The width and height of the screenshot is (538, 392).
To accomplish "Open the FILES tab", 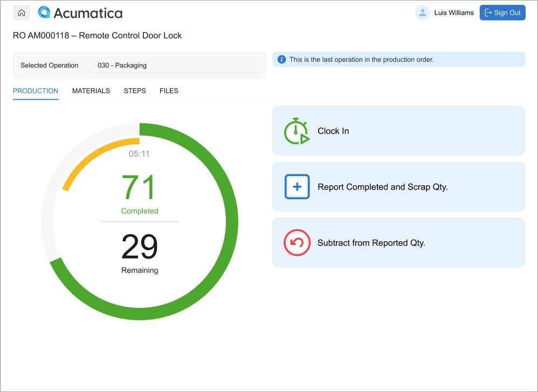I will click(169, 91).
